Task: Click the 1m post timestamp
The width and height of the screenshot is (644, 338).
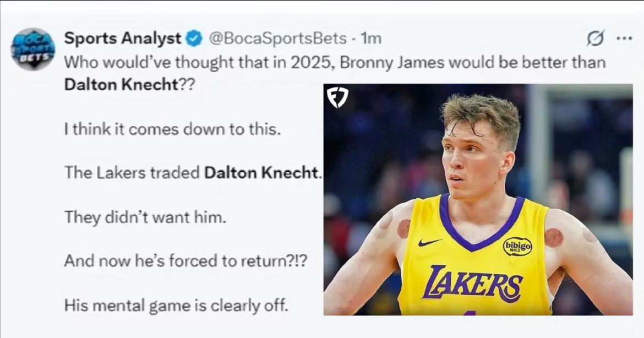Action: (x=371, y=39)
